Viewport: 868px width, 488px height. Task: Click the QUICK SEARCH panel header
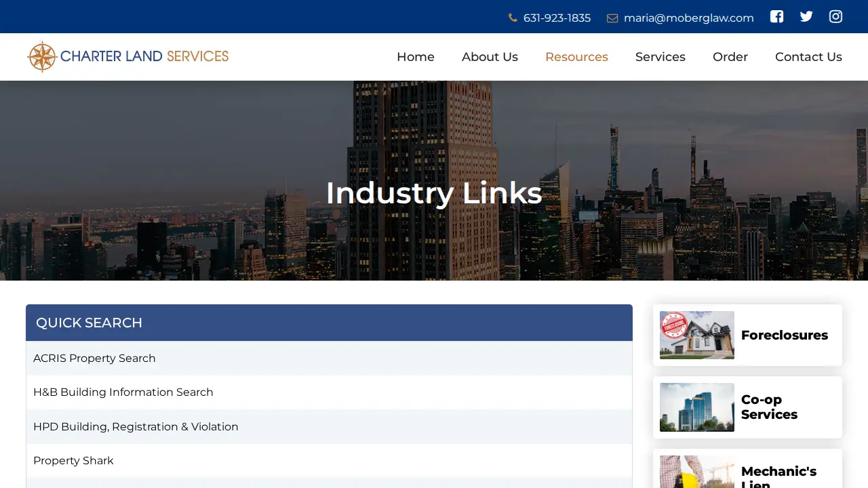[x=329, y=323]
